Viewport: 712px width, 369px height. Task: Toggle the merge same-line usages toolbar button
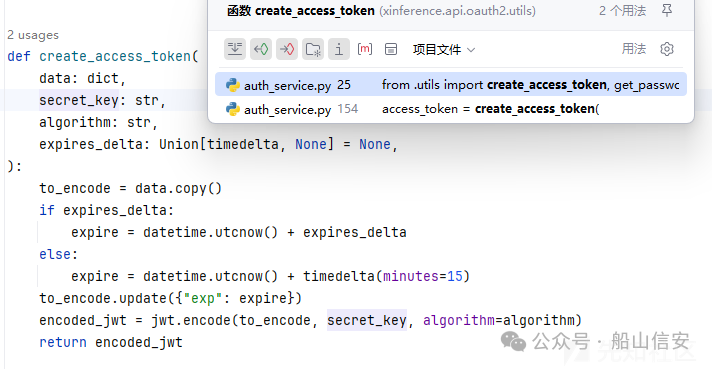point(235,49)
